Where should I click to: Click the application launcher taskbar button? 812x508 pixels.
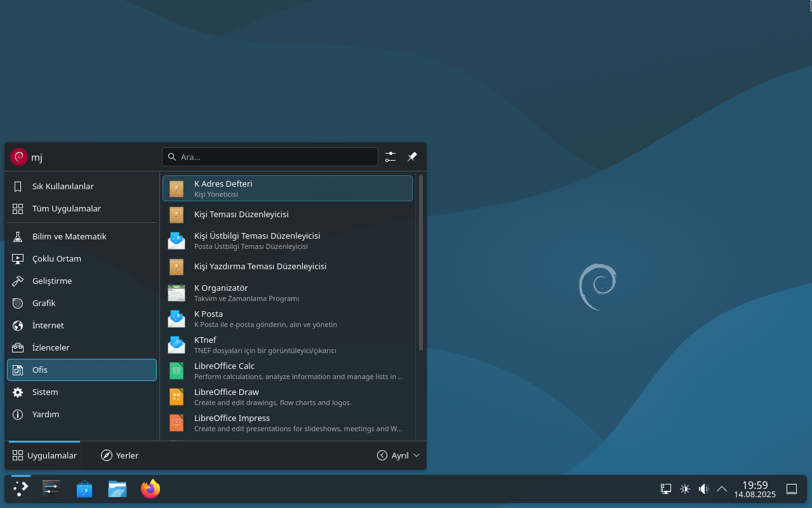(21, 489)
